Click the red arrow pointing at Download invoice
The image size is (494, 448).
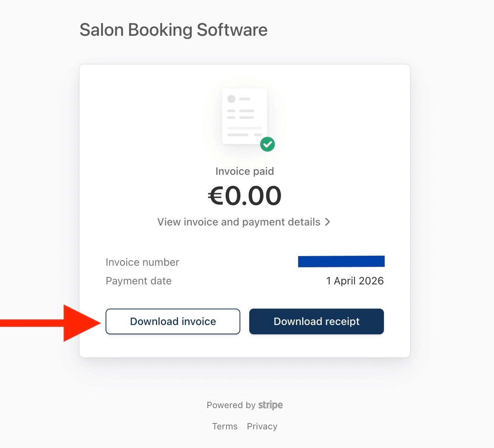tap(56, 322)
